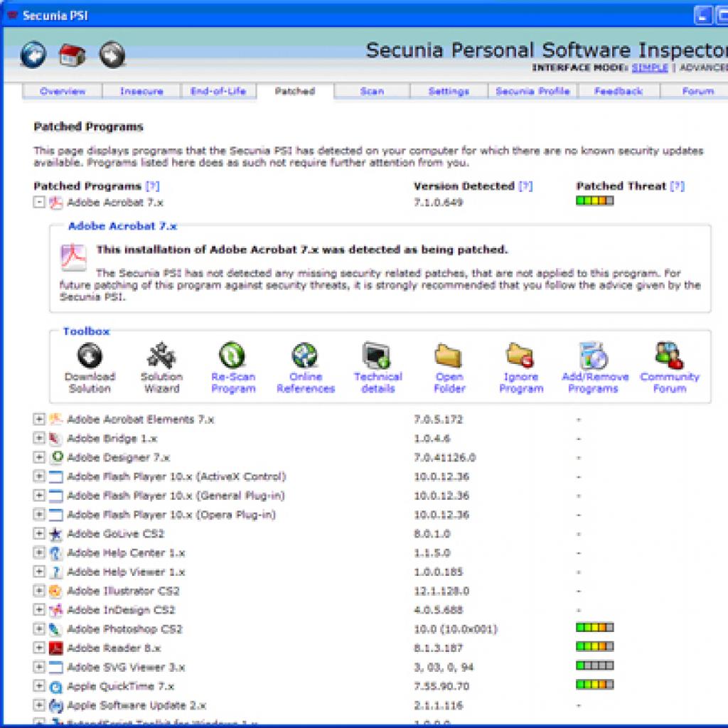Click the Adobe Photoshop CS2 threat rating bar
Viewport: 728px width, 728px height.
click(595, 627)
